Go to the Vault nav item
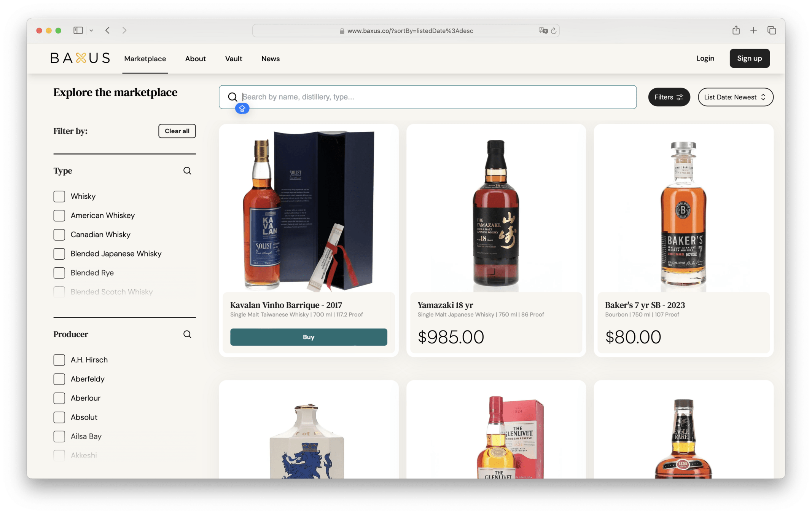The image size is (812, 514). pos(233,59)
